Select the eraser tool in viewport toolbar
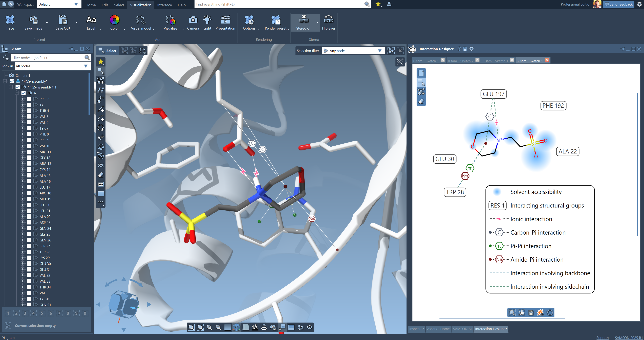Image resolution: width=644 pixels, height=340 pixels. tap(101, 175)
